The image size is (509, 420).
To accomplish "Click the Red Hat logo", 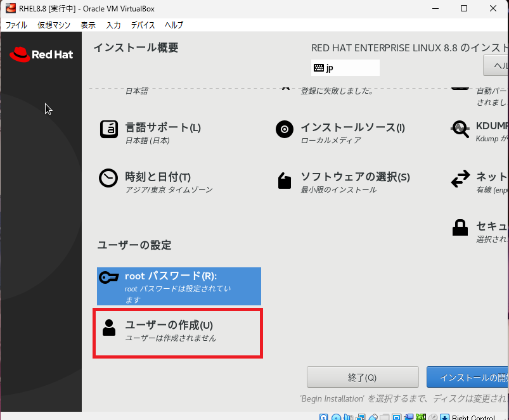I will 41,54.
